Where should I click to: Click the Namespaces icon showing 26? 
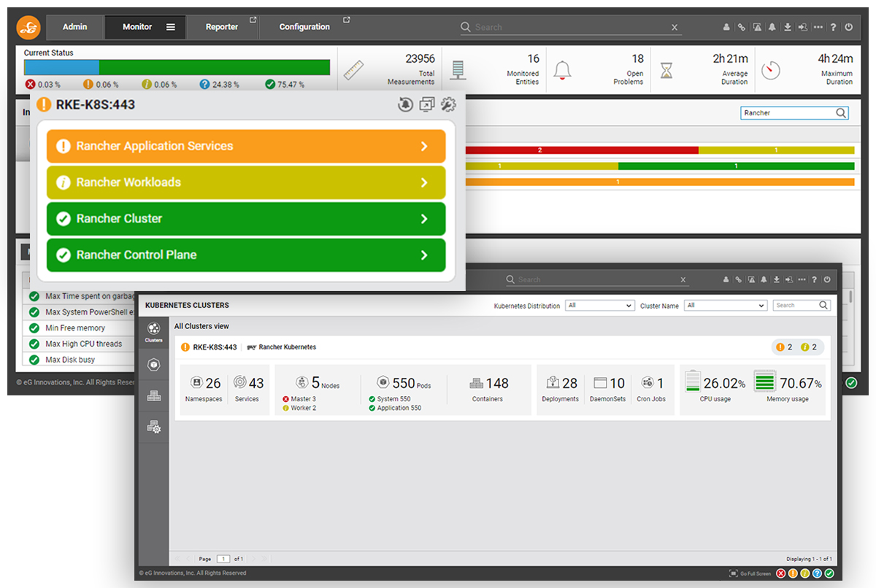click(196, 382)
